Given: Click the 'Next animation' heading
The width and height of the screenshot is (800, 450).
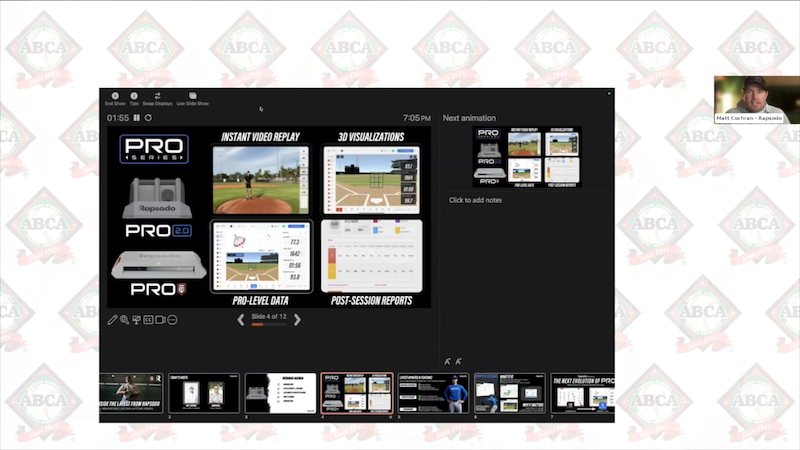Looking at the screenshot, I should (469, 118).
